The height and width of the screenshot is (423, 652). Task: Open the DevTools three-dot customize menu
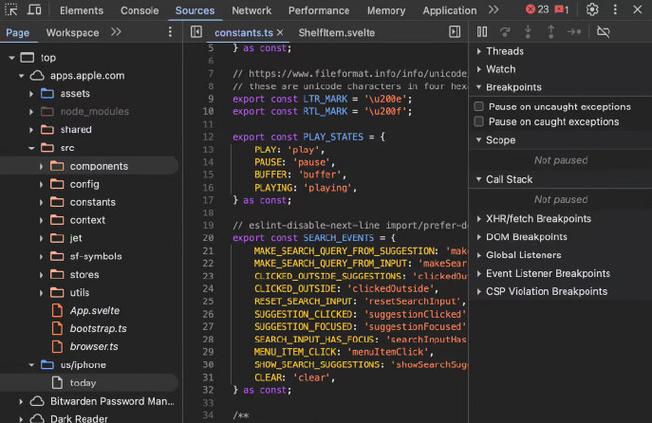click(x=615, y=10)
